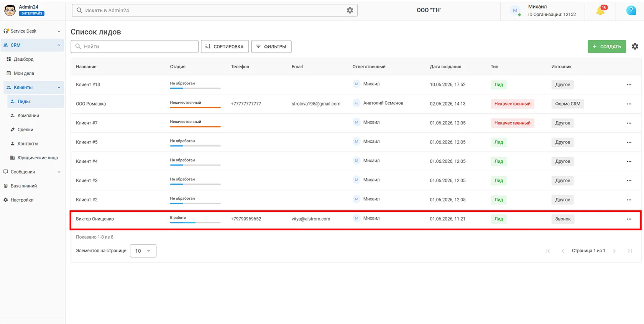Expand the Сообщения sidebar section
This screenshot has width=644, height=324.
(33, 172)
